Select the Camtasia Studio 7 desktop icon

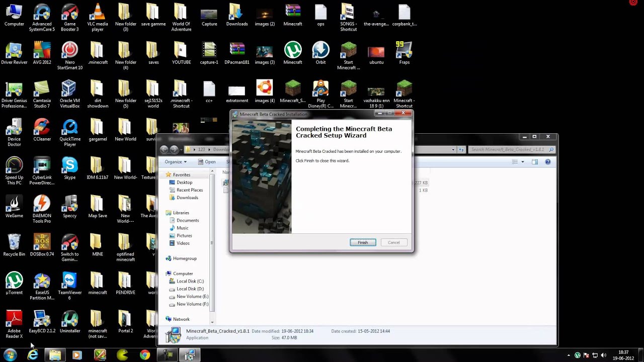(42, 95)
